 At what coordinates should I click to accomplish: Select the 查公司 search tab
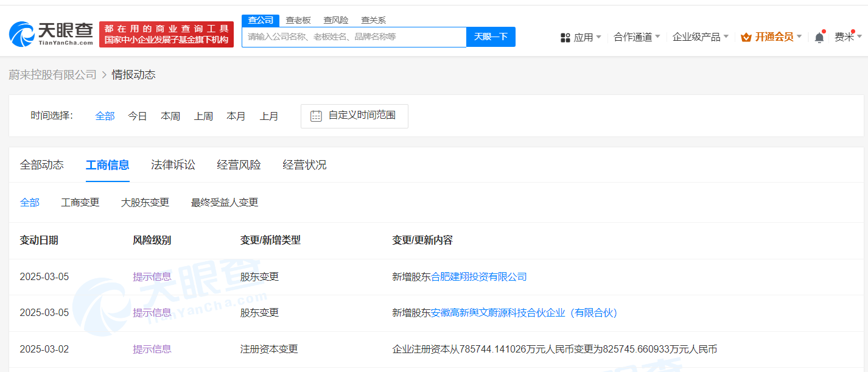tap(261, 20)
